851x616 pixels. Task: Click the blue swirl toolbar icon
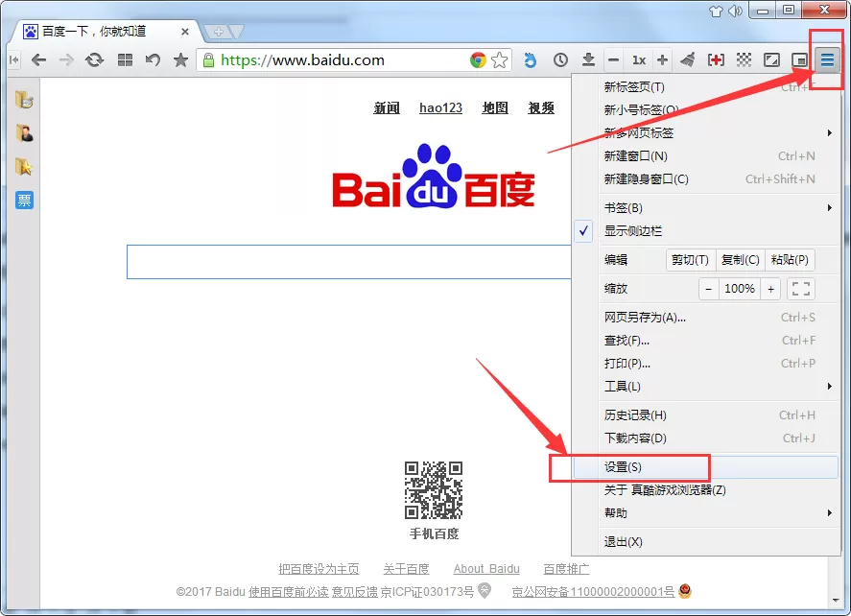(x=531, y=59)
